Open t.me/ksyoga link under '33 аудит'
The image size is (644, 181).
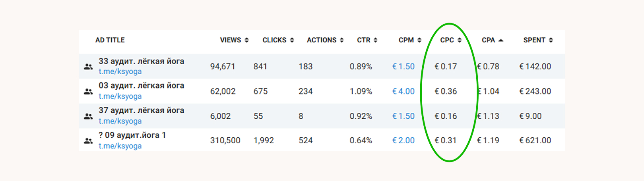click(x=120, y=72)
